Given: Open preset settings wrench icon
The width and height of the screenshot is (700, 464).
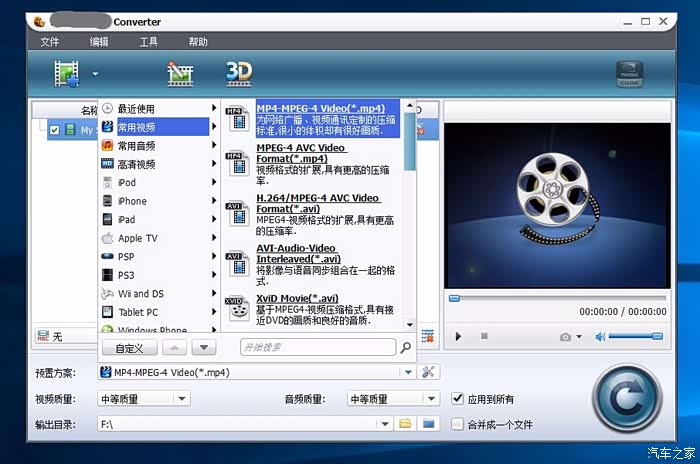Looking at the screenshot, I should click(x=429, y=373).
